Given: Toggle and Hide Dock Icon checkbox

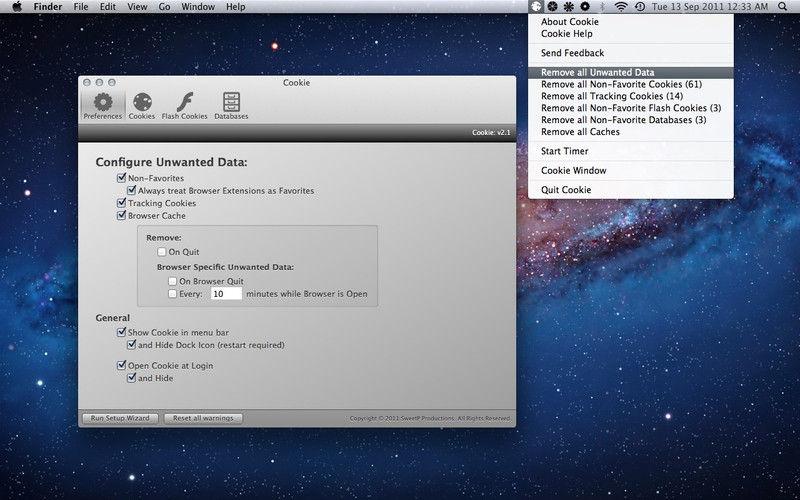Looking at the screenshot, I should 132,345.
